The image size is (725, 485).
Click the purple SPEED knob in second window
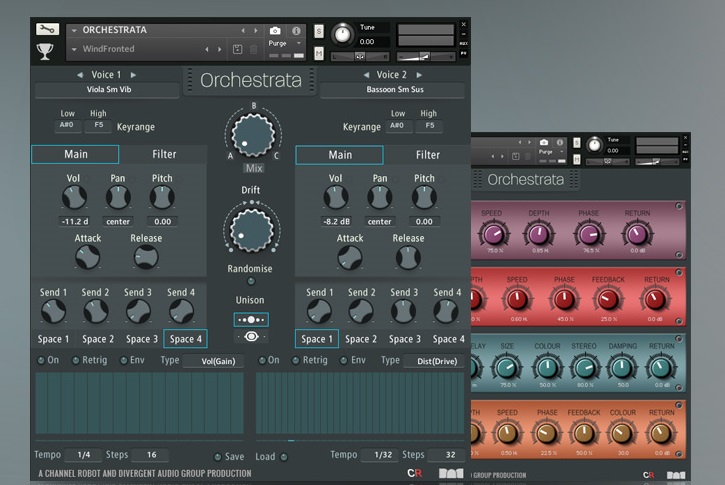click(493, 233)
